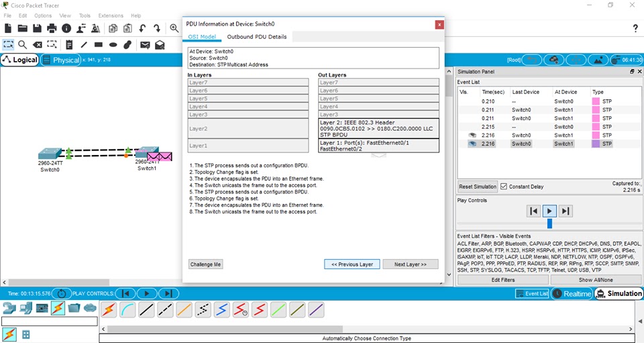Pick the Draw Freeform tool
Viewport: 644px width, 343px height.
point(127,44)
